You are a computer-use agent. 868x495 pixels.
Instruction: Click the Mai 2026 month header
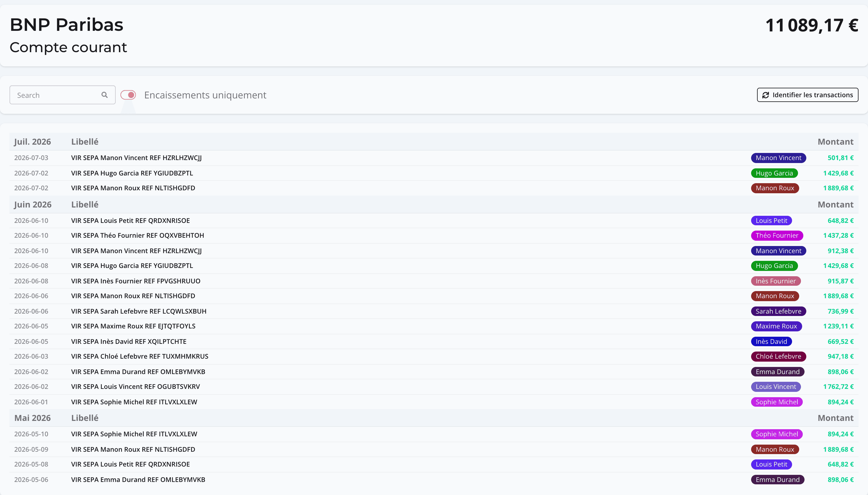32,418
